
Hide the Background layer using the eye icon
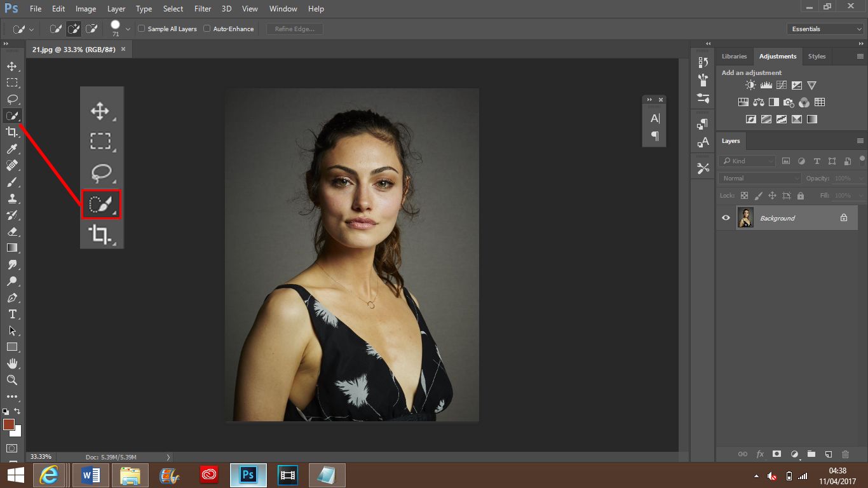[726, 218]
